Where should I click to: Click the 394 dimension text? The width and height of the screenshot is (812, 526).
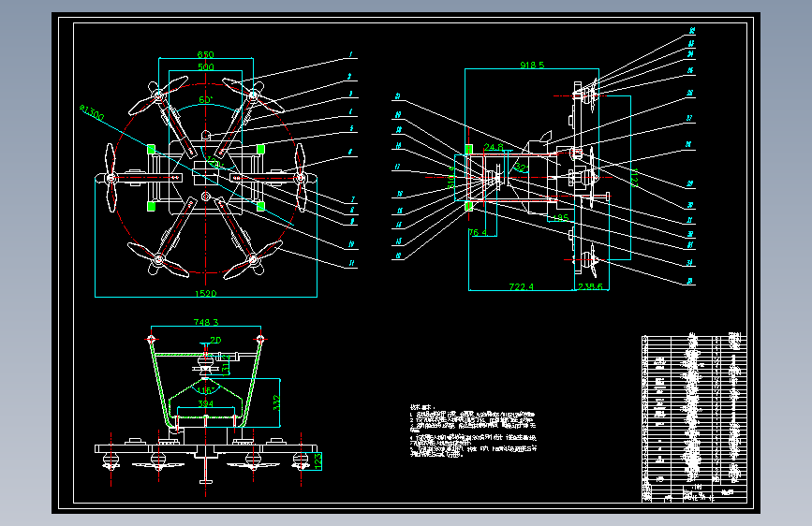(206, 403)
